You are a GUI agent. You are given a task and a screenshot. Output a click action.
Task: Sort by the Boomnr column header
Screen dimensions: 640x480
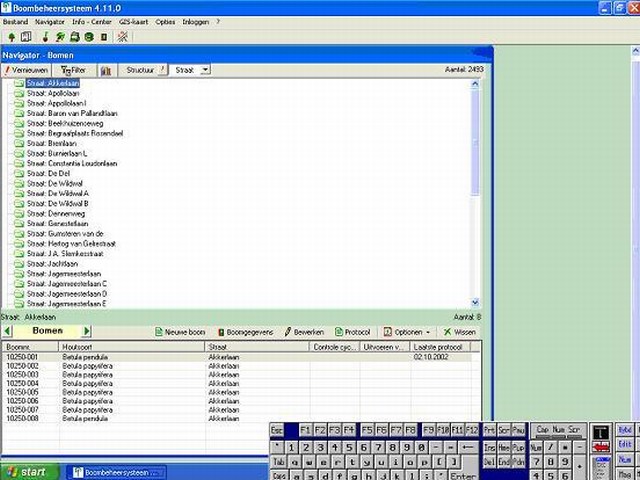(30, 347)
